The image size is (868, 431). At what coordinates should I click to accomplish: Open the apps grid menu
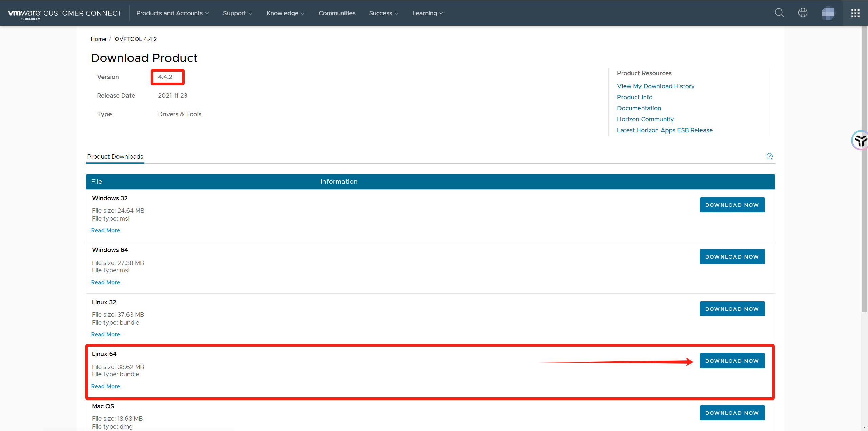855,13
